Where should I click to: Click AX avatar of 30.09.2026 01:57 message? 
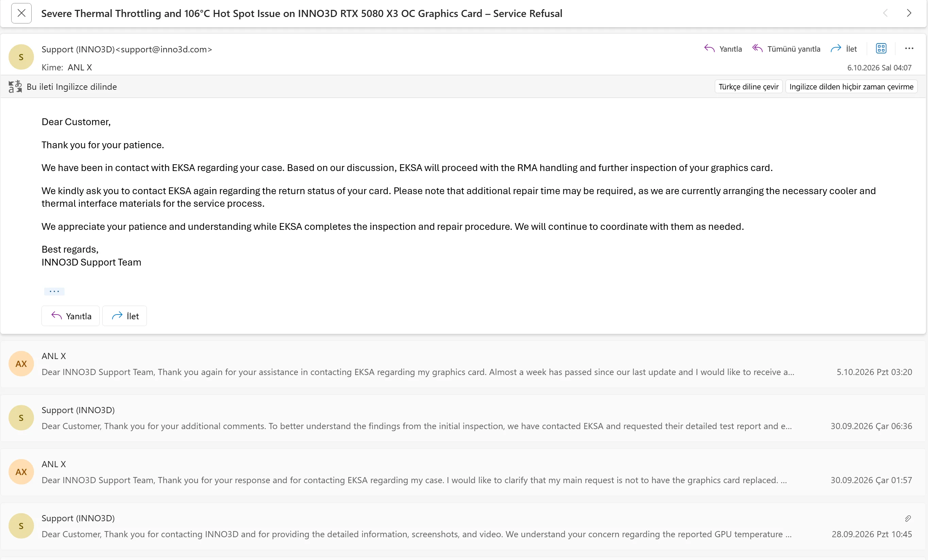(x=21, y=472)
